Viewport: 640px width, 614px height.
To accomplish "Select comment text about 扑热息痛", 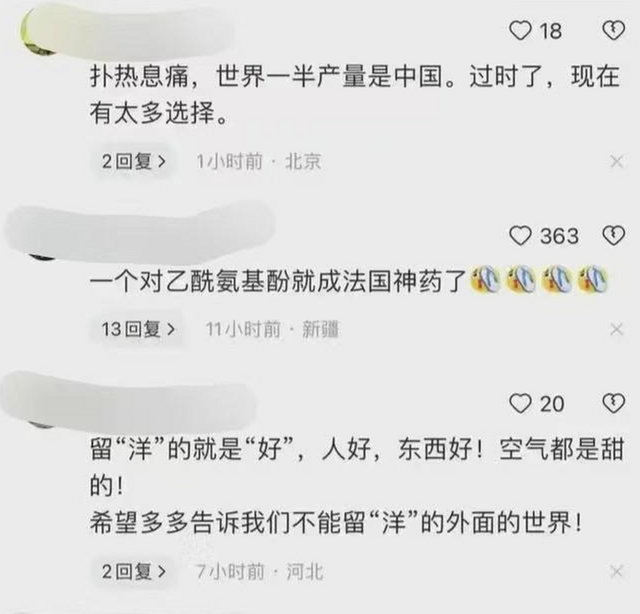I will 355,95.
